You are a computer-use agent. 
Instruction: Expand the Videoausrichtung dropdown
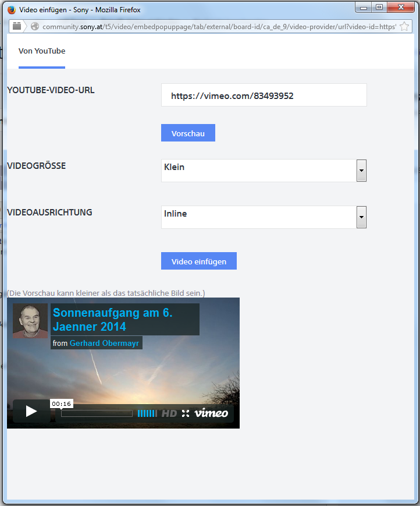(361, 217)
